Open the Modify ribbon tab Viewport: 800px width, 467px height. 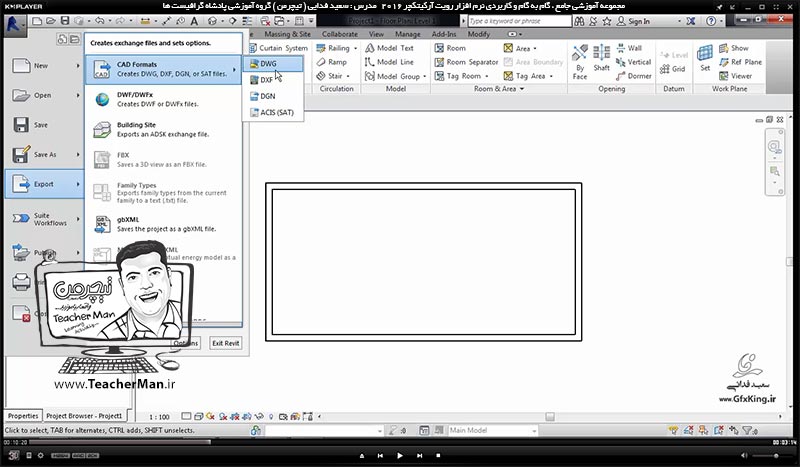click(479, 34)
